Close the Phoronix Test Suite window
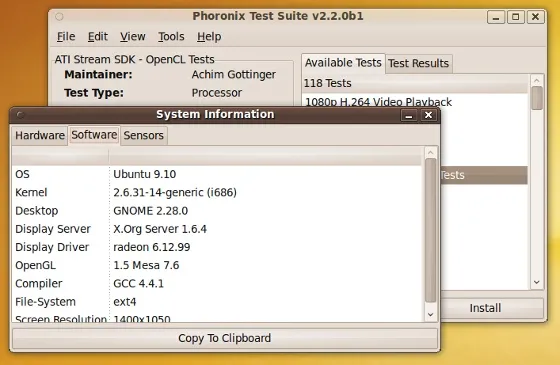 coord(535,17)
